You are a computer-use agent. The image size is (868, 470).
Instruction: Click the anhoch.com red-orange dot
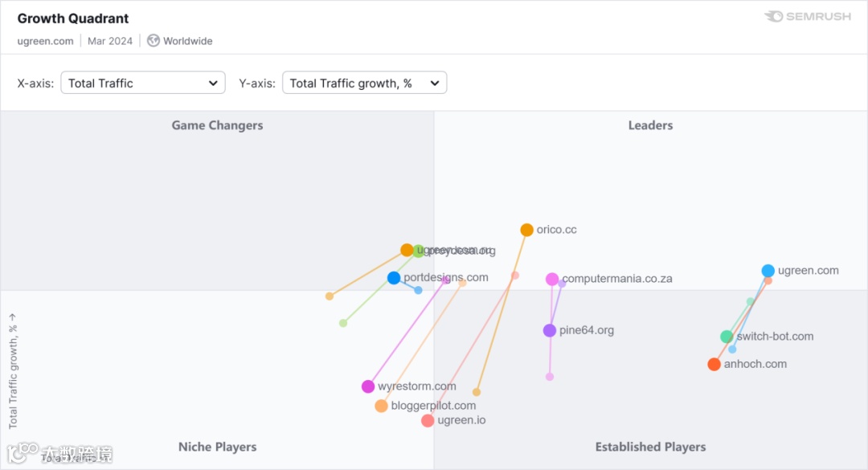(714, 364)
